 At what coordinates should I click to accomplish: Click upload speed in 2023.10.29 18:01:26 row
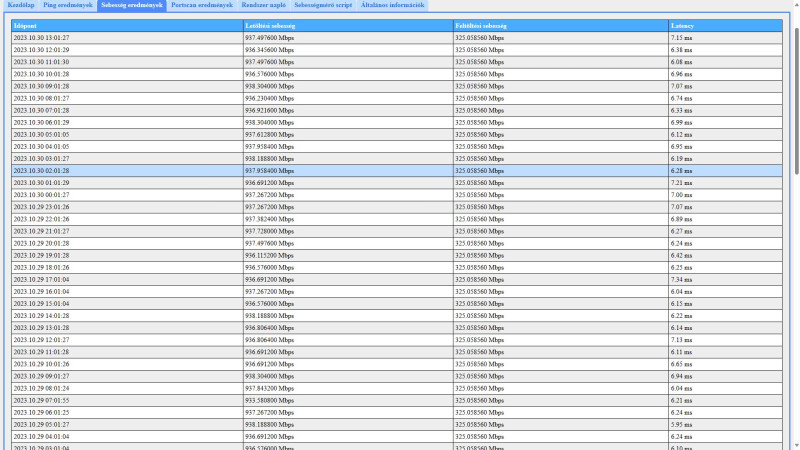(x=480, y=267)
